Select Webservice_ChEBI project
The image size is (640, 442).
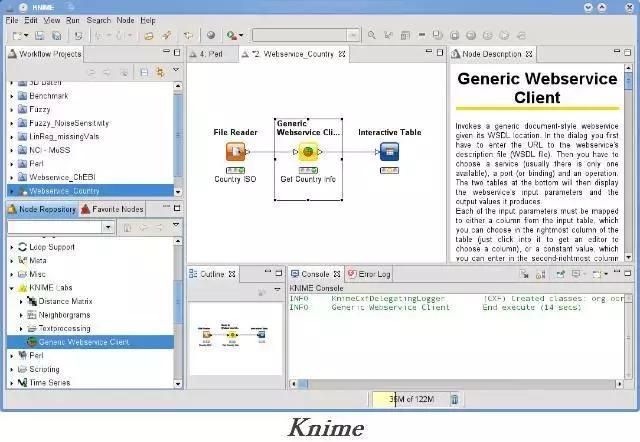(x=62, y=178)
